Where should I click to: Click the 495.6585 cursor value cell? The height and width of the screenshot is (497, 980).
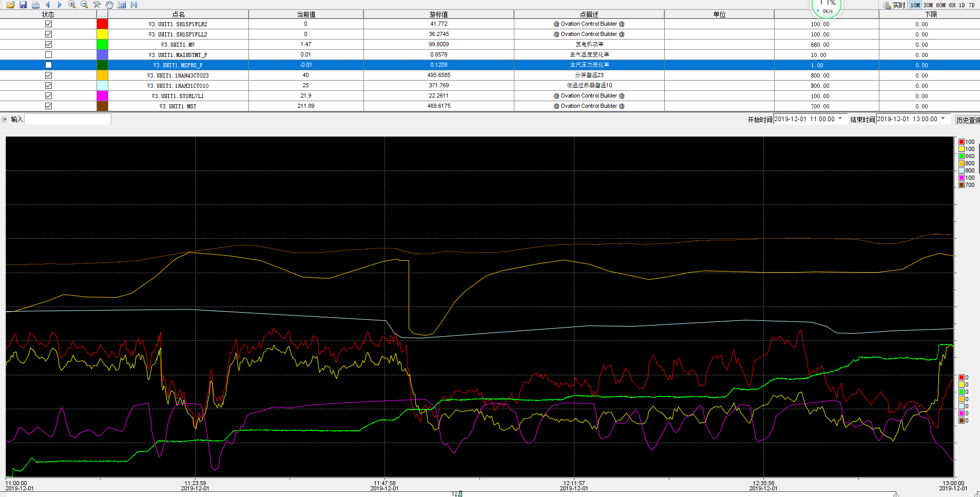(439, 75)
